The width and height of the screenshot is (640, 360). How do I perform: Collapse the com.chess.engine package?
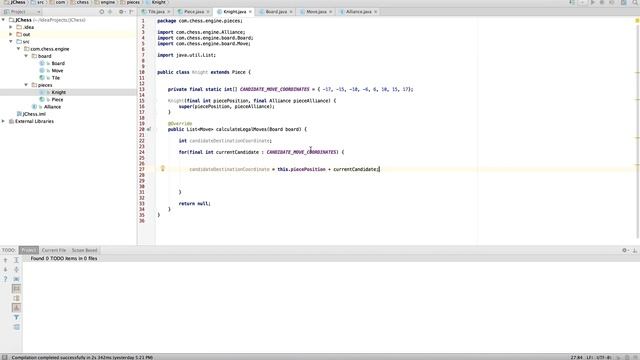tap(18, 49)
